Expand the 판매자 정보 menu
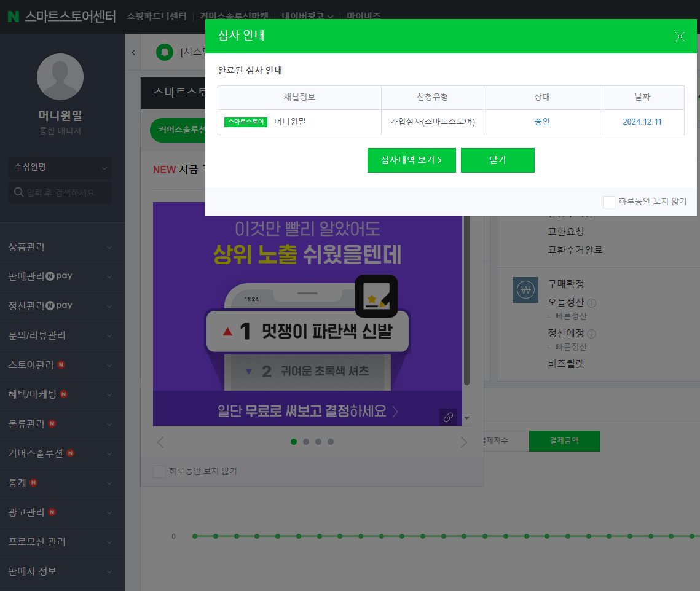Viewport: 700px width, 591px height. [62, 571]
